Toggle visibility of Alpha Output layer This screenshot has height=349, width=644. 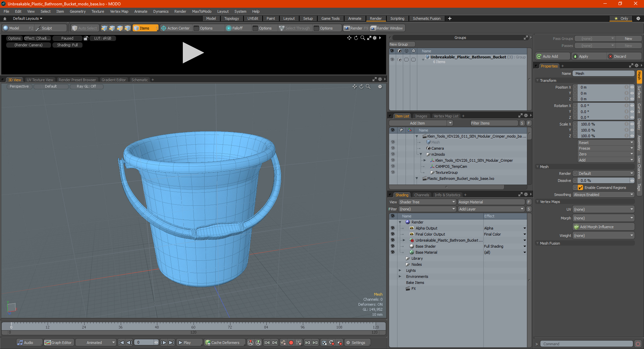click(x=392, y=228)
